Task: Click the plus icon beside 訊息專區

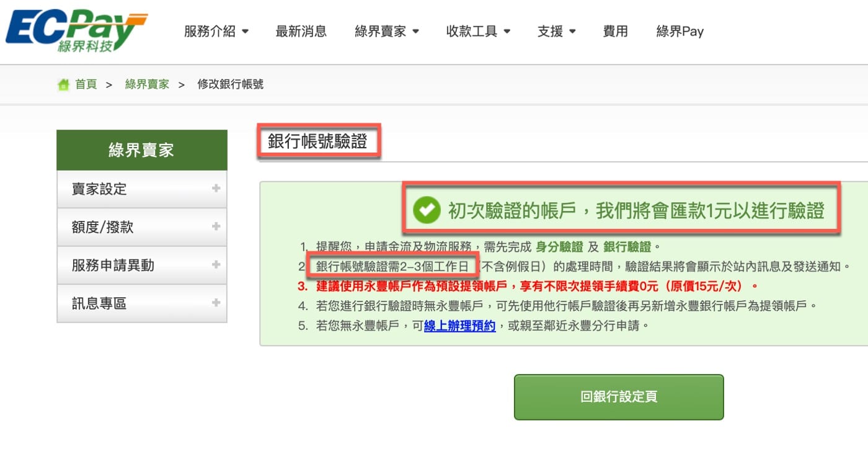Action: pos(216,303)
